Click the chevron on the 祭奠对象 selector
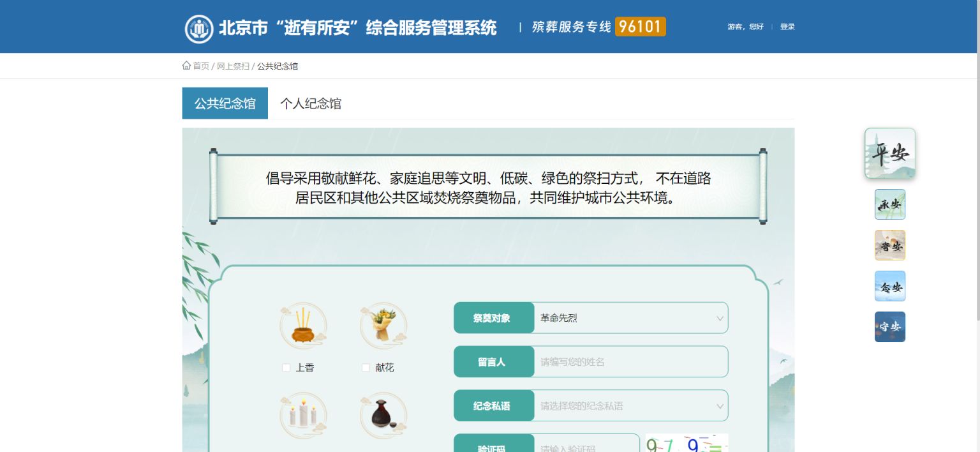Screen dimensions: 980x452 click(720, 318)
